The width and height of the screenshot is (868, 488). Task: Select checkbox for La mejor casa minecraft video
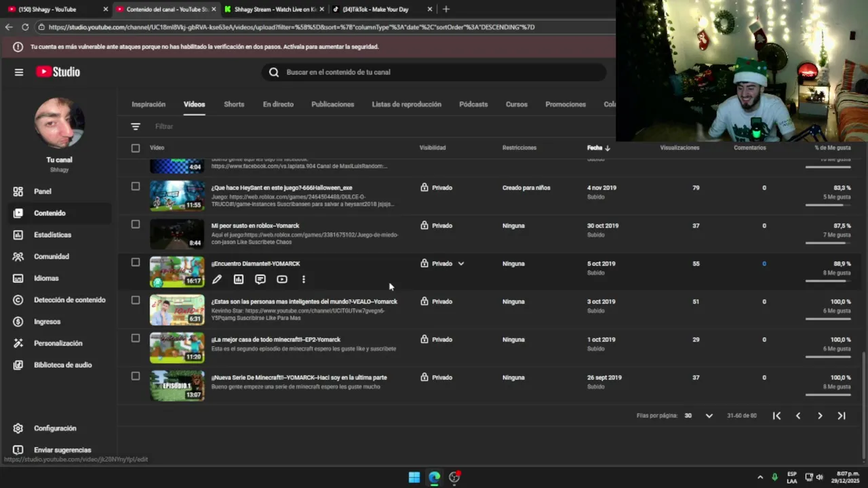click(x=136, y=338)
